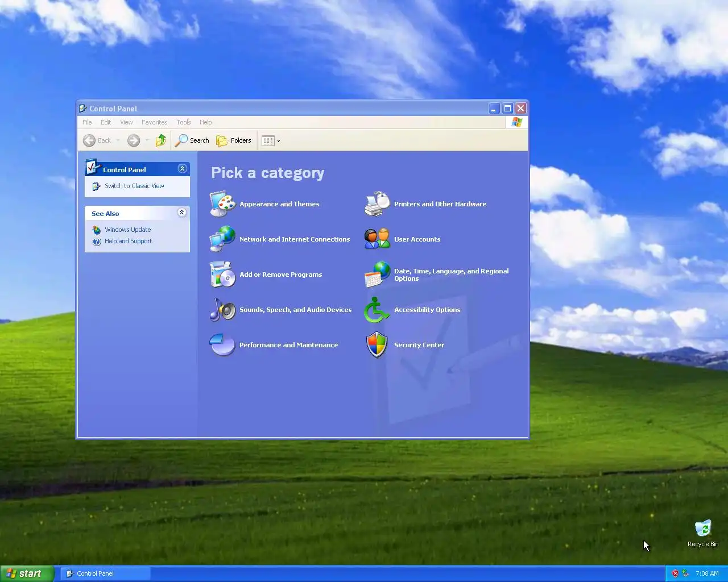Click the Help and Support question icon

click(x=97, y=241)
